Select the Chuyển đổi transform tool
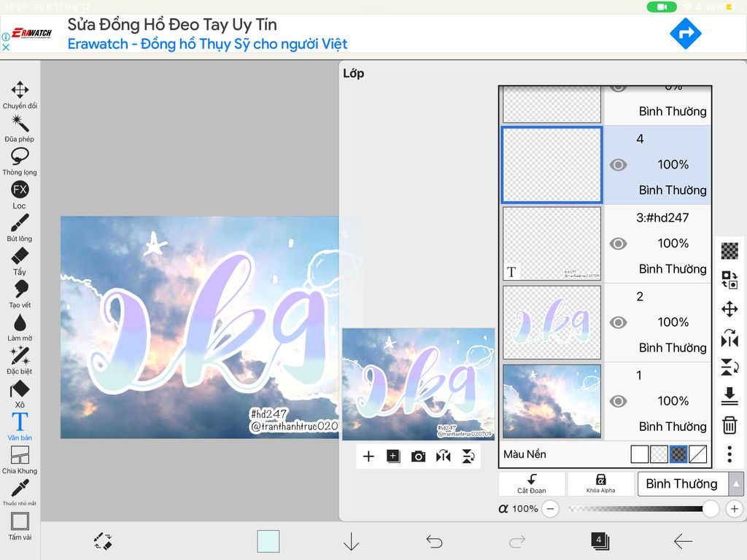 coord(20,96)
